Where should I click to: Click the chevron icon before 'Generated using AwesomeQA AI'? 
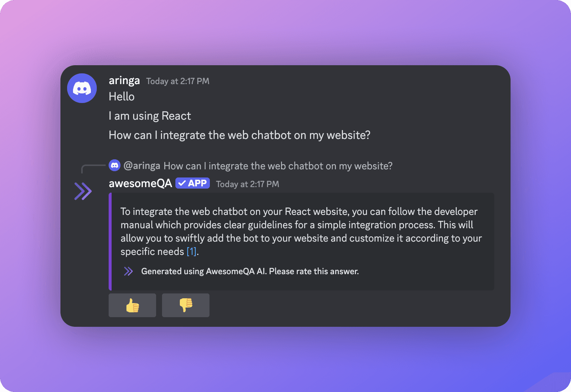pos(128,271)
